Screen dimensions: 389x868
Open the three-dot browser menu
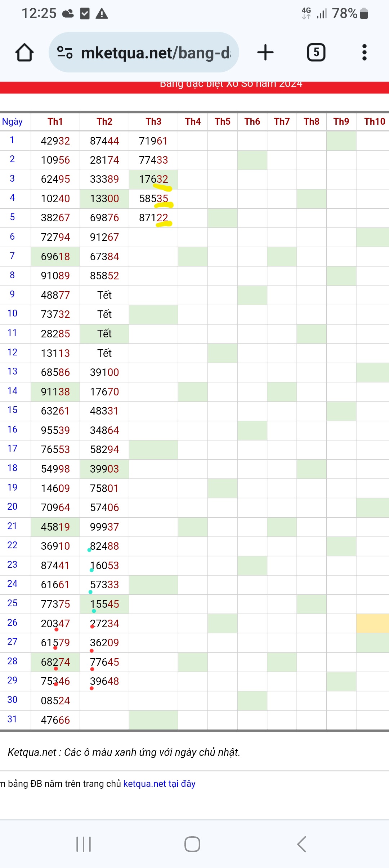pos(365,53)
